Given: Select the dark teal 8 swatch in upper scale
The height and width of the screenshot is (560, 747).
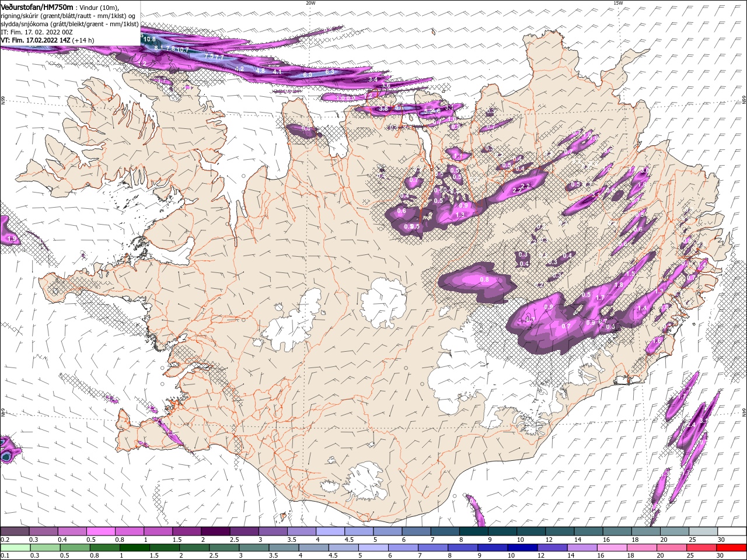Looking at the screenshot, I should coord(474,531).
